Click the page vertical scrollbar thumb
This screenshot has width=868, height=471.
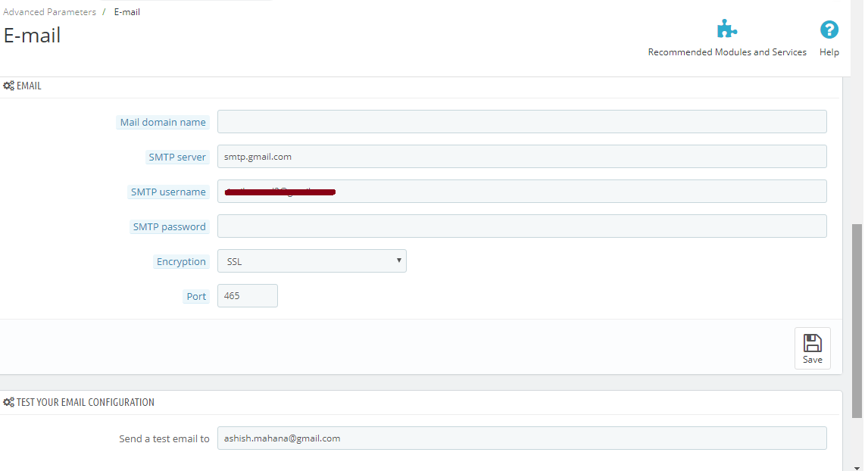(x=857, y=321)
